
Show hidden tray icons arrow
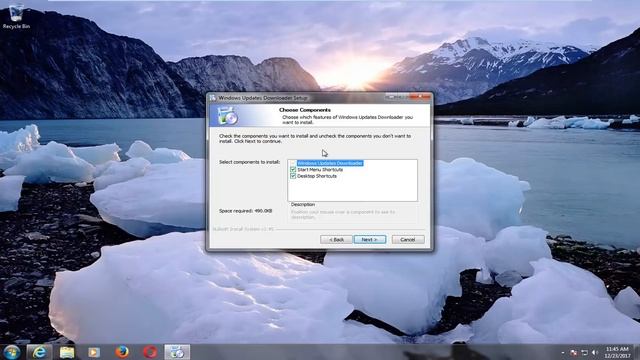(563, 352)
